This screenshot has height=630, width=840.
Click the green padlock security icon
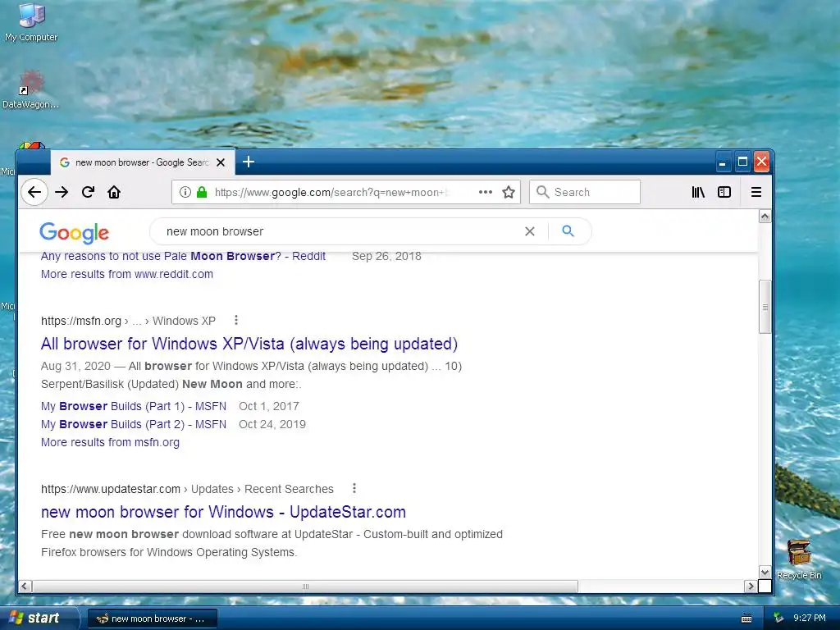pos(202,192)
